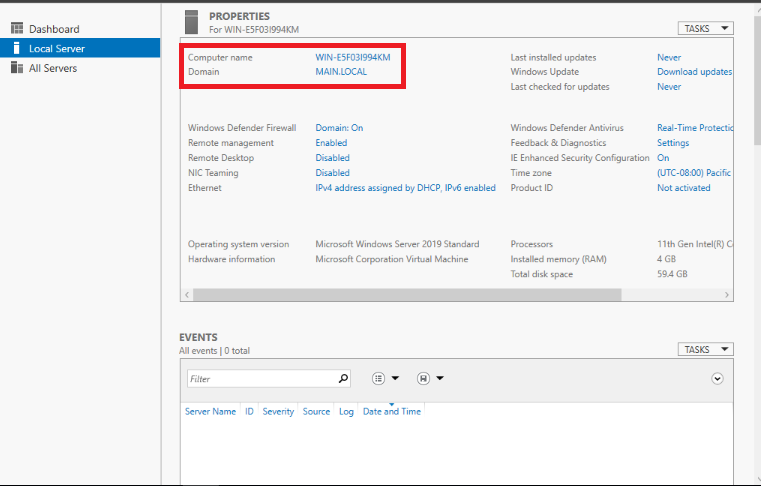Viewport: 761px width, 486px height.
Task: Click the server tower icon beside PROPERTIES
Action: pos(192,22)
